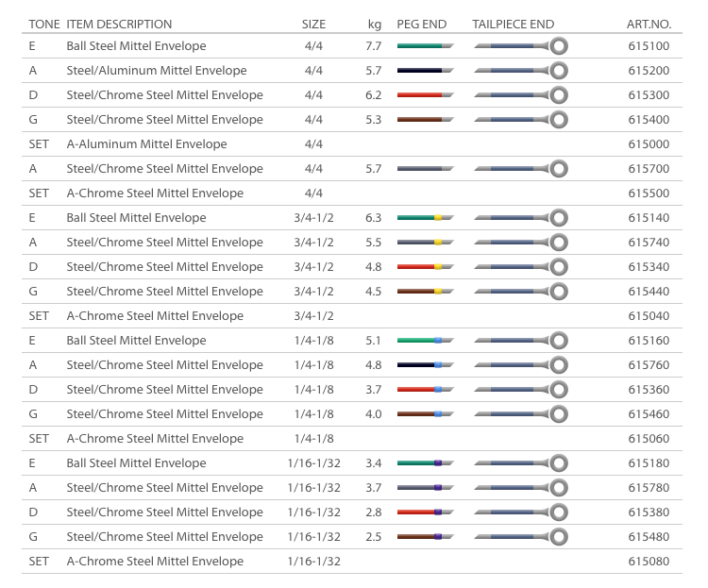
Task: Click the blue-banded peg end icon for 615160
Action: (x=425, y=341)
